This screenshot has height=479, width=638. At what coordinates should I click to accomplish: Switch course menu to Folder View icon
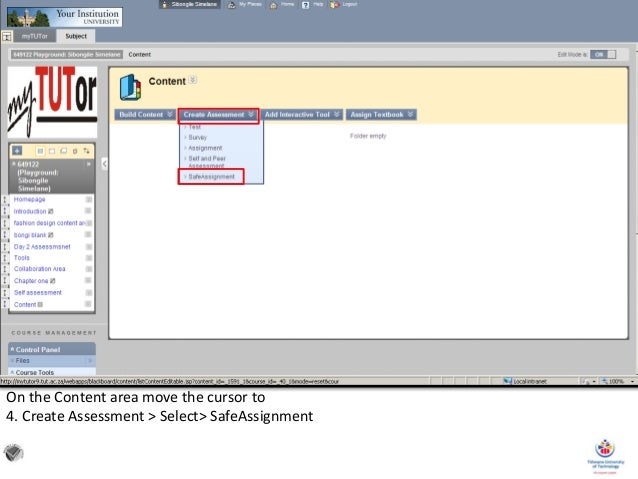click(52, 151)
